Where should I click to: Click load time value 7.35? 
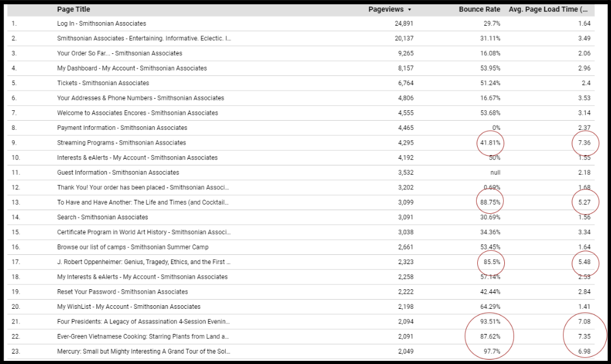pyautogui.click(x=584, y=336)
